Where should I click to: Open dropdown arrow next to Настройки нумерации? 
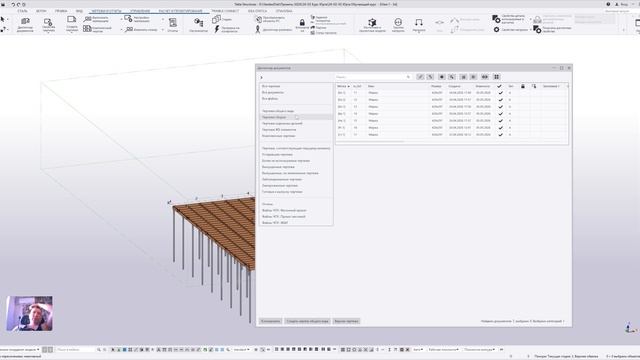[163, 19]
